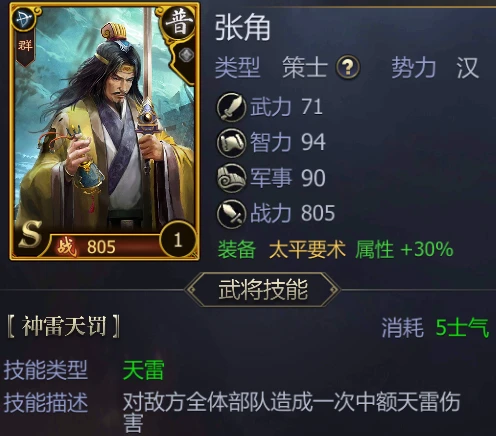Click the empty gem slot on card
This screenshot has height=436, width=496.
(186, 54)
